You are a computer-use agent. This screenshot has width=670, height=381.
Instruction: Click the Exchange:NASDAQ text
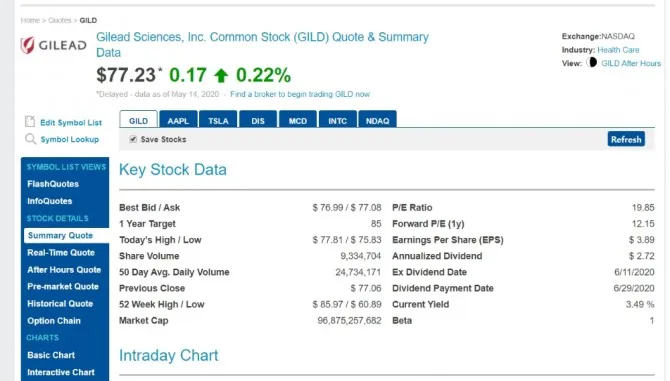point(598,36)
